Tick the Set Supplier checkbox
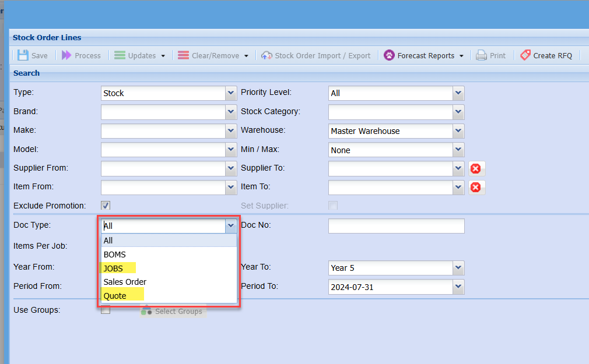 (333, 205)
